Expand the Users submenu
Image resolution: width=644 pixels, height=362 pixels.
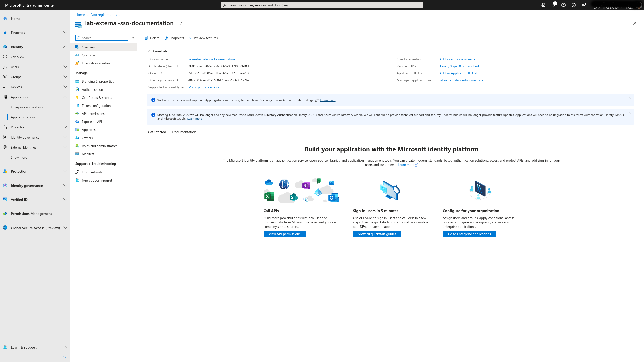tap(65, 67)
